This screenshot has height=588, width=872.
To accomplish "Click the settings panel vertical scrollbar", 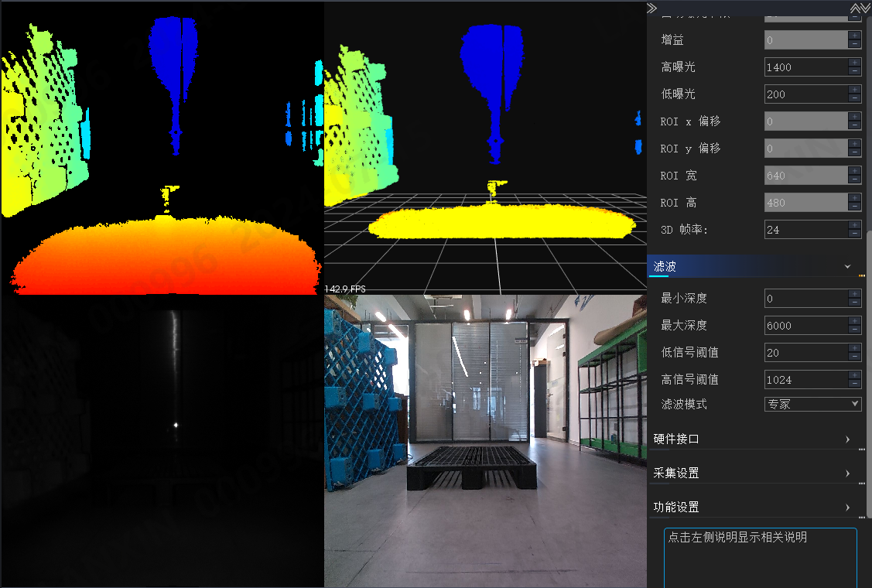I will pyautogui.click(x=868, y=373).
